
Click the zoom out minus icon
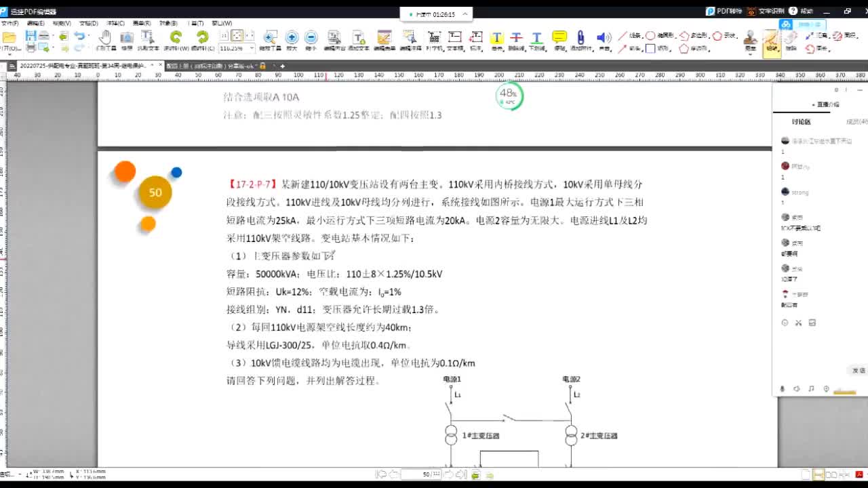[x=311, y=37]
